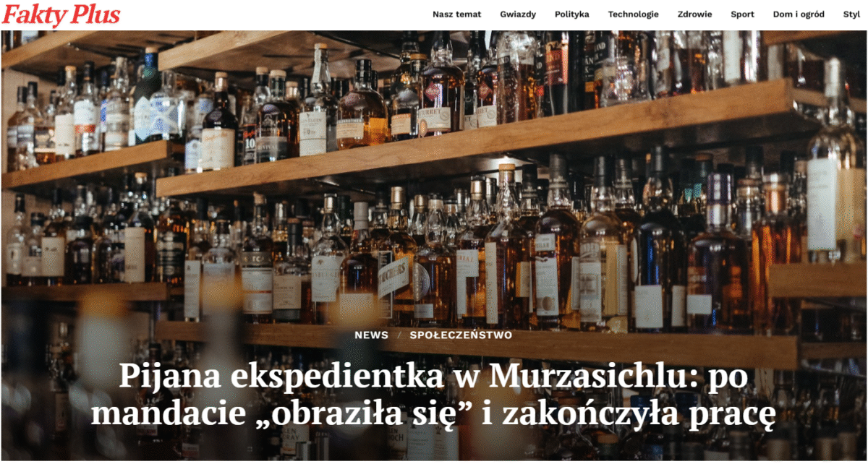
Task: Click the Sport navigation link
Action: [x=742, y=14]
